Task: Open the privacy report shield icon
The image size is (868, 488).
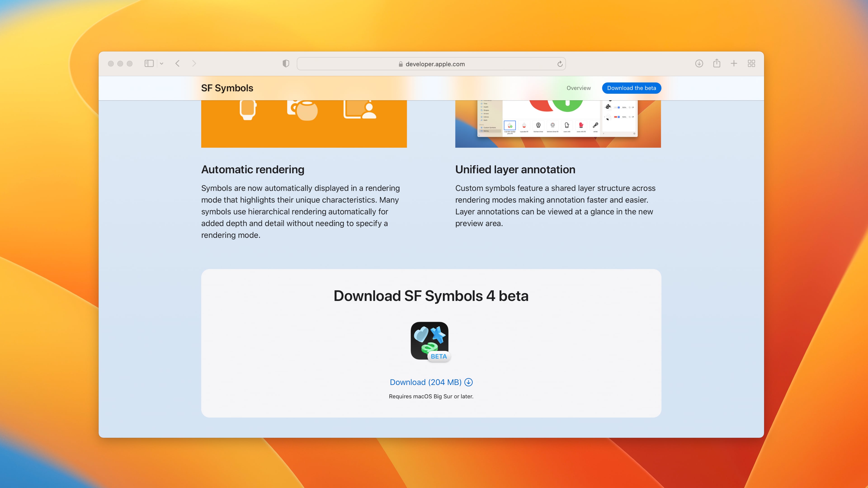Action: [286, 63]
